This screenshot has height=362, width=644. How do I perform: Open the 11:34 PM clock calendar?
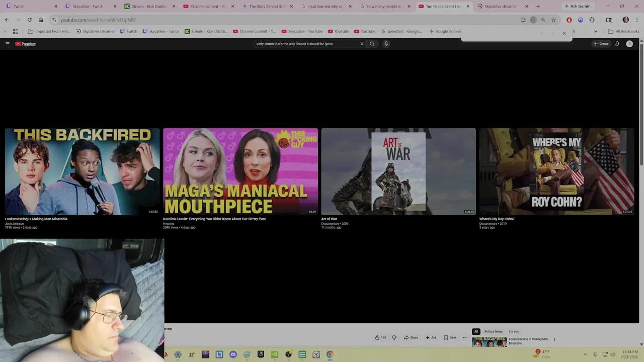click(630, 354)
